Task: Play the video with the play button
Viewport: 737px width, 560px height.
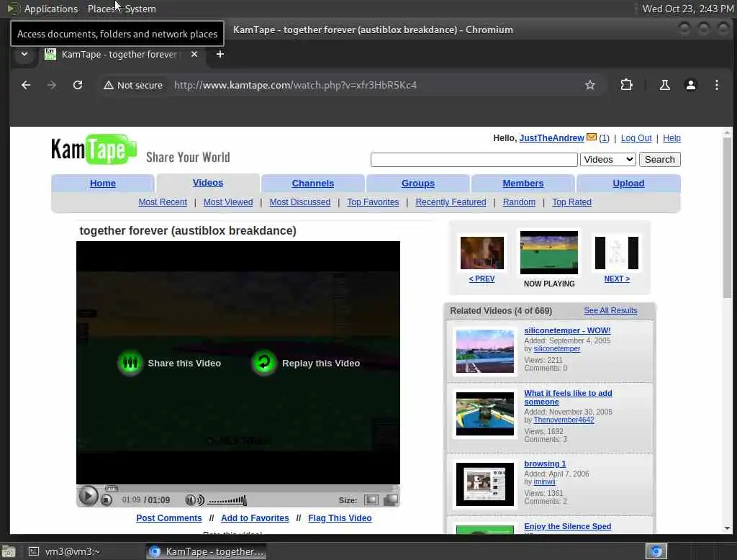Action: click(x=88, y=496)
